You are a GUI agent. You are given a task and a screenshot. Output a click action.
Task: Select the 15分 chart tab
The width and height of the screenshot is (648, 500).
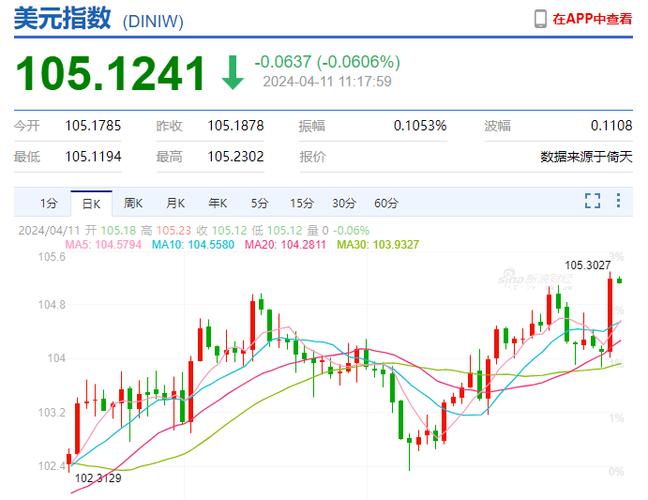[x=302, y=203]
